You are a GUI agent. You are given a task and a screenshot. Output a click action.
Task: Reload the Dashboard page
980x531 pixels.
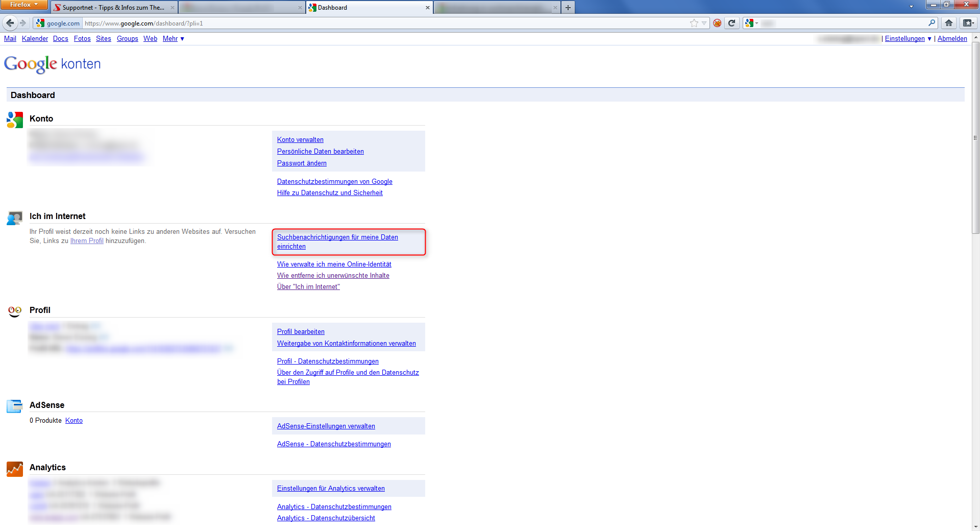pos(732,23)
